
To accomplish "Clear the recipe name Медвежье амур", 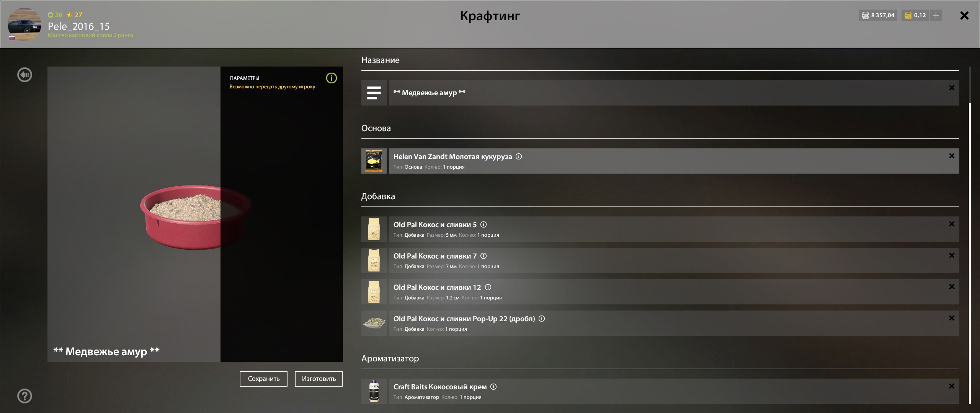I will tap(952, 88).
